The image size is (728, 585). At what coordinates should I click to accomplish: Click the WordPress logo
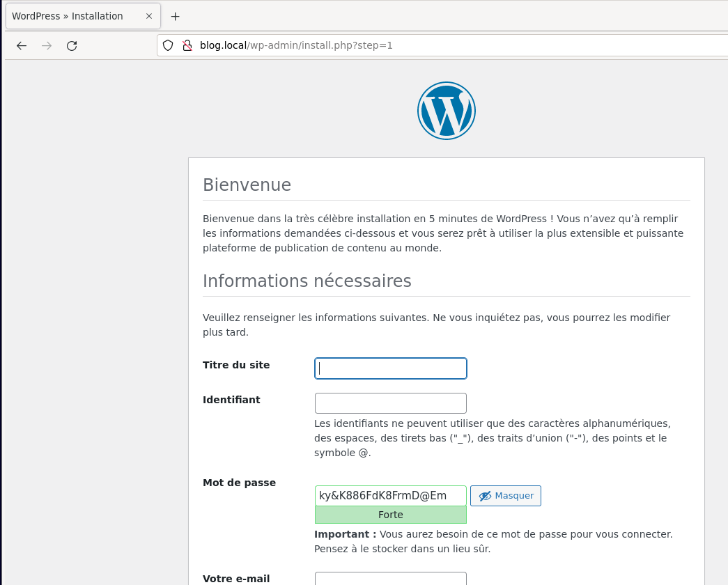447,111
